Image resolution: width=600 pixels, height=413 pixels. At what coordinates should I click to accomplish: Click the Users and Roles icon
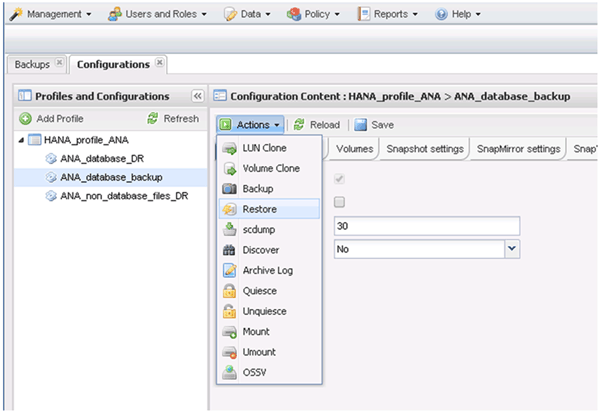115,15
